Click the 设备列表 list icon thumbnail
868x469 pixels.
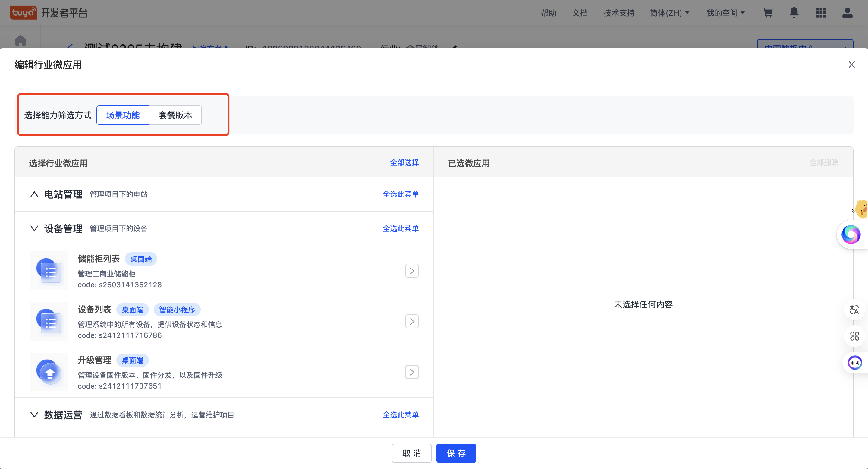[49, 321]
